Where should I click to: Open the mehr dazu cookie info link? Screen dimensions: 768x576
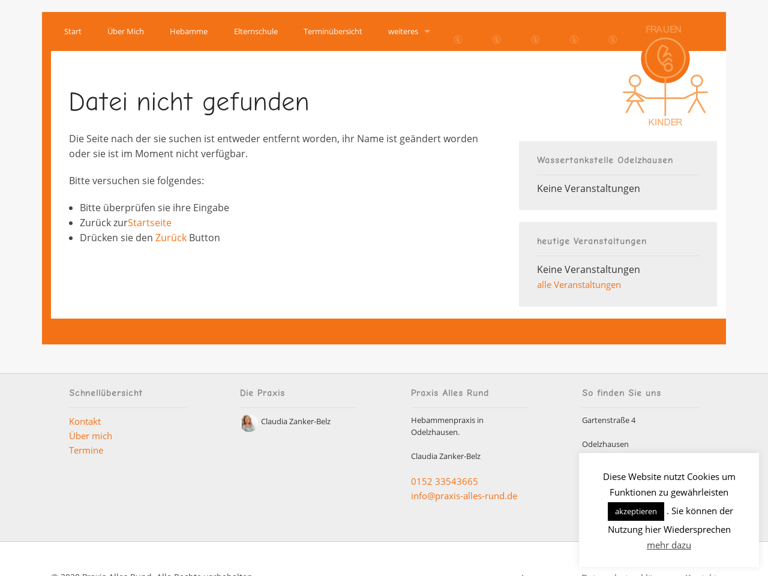tap(669, 545)
